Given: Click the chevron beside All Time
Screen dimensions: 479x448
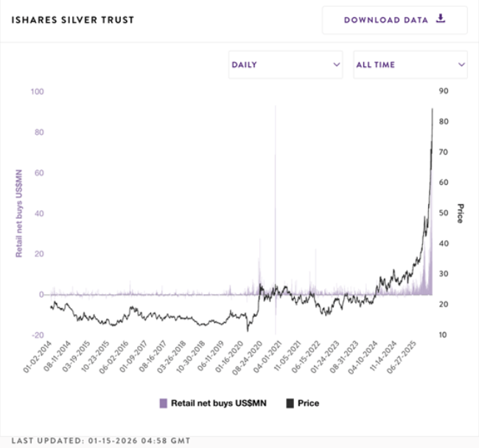Looking at the screenshot, I should coord(461,65).
